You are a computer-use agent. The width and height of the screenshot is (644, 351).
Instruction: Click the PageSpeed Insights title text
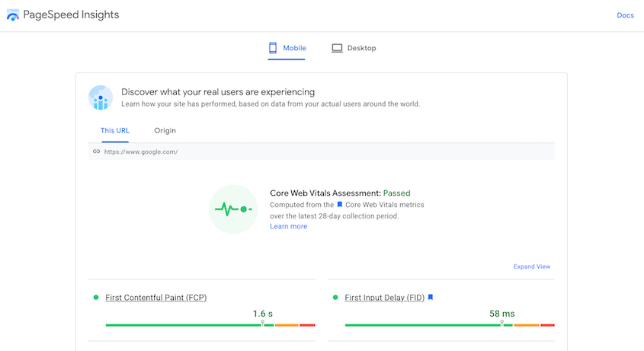(71, 14)
